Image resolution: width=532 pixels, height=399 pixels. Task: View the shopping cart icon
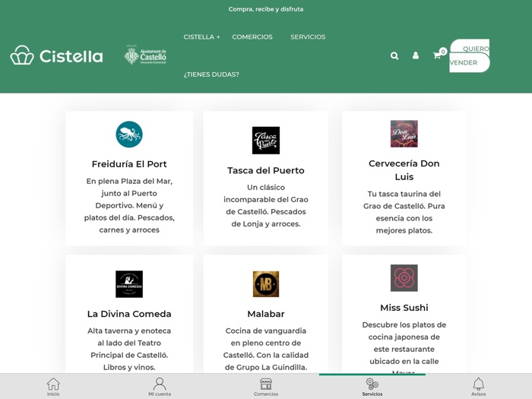click(x=437, y=55)
